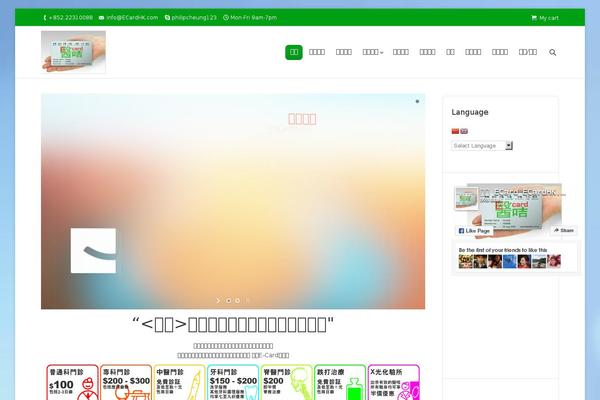Image resolution: width=600 pixels, height=400 pixels.
Task: Click the slider next arrow beside pagination dots
Action: (218, 300)
